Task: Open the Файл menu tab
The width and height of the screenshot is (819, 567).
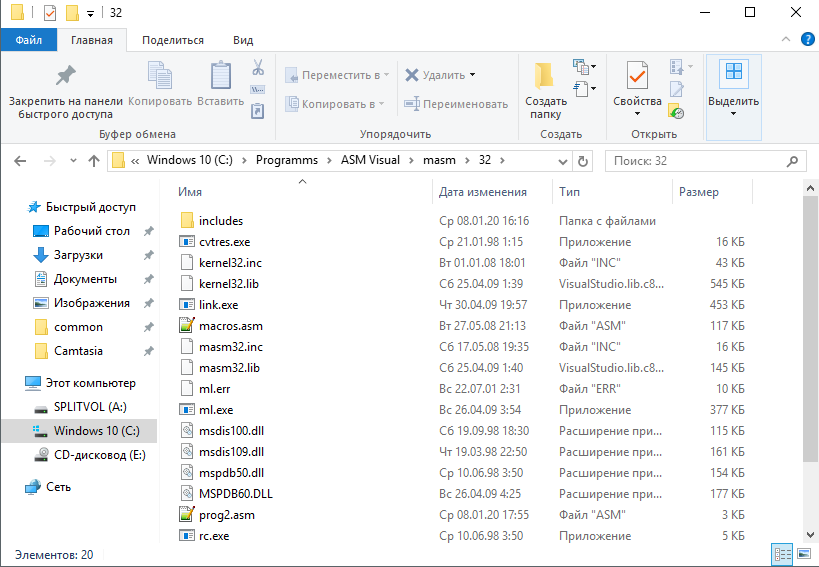Action: 29,40
